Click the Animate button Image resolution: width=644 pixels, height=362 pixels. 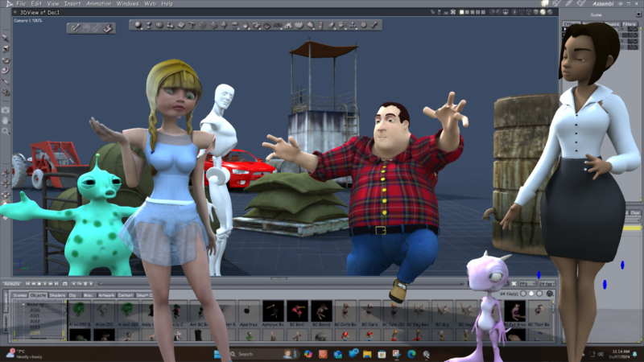11,284
